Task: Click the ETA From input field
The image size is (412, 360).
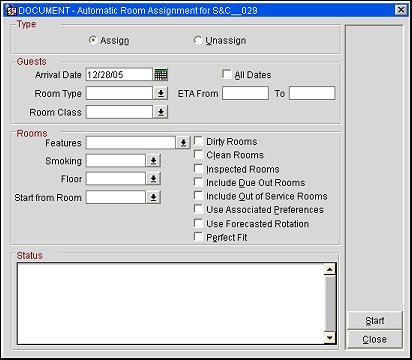Action: click(x=245, y=93)
